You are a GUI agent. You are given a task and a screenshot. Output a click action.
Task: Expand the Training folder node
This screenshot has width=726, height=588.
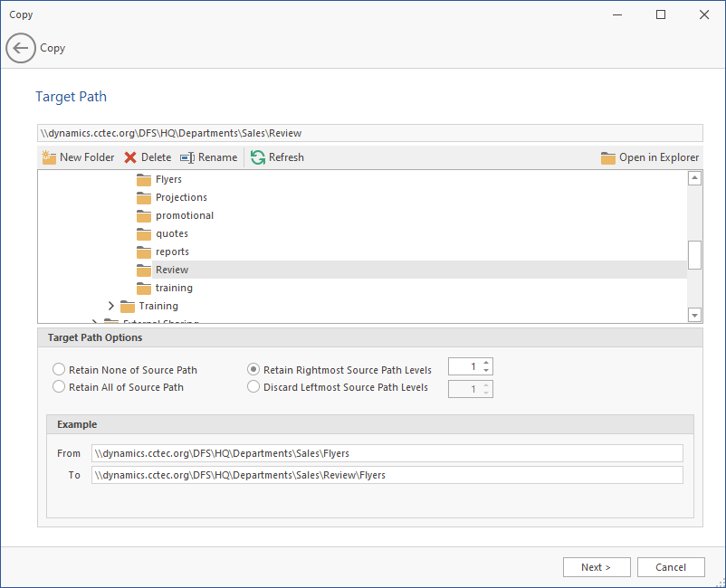click(x=110, y=306)
